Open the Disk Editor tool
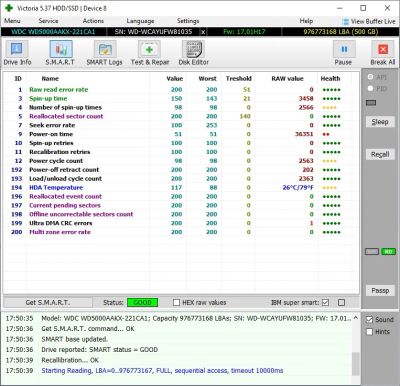The height and width of the screenshot is (386, 400). point(193,53)
